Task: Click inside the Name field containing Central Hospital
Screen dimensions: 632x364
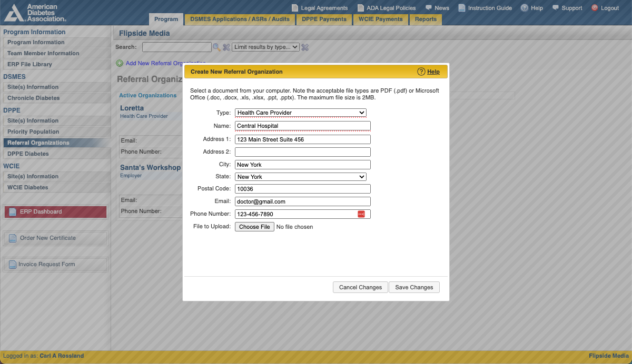Action: click(x=302, y=126)
